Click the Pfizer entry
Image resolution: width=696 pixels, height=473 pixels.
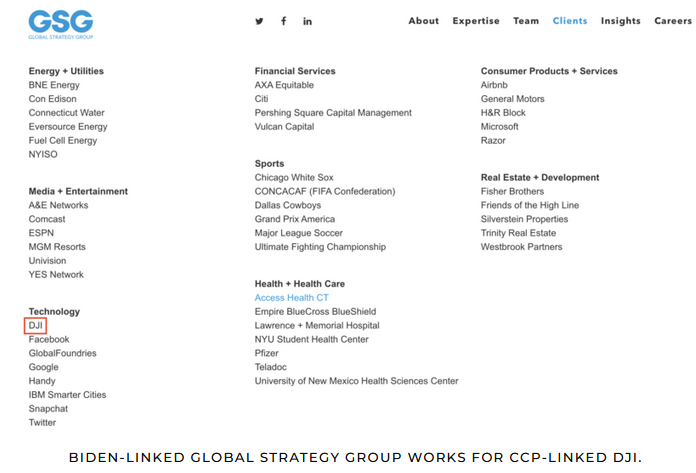click(267, 353)
